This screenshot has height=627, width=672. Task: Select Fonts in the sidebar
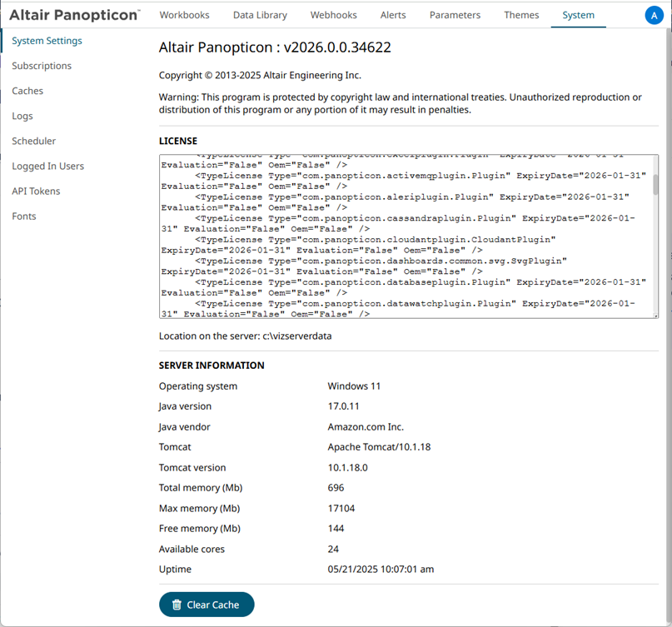[x=24, y=216]
